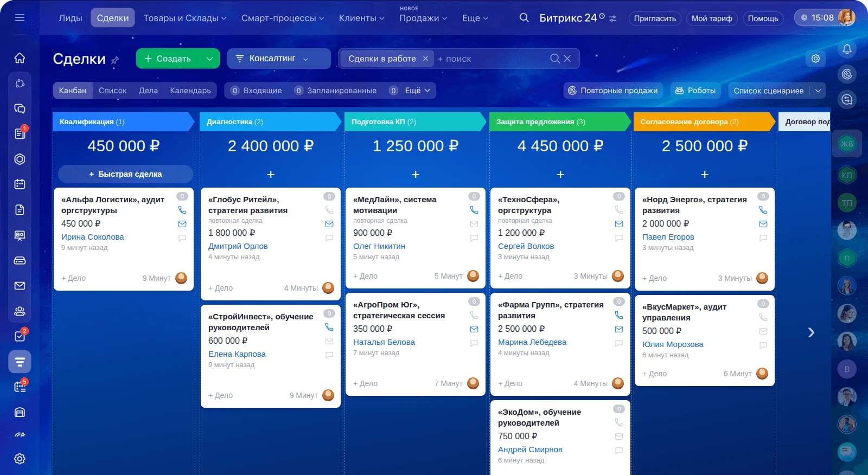Go to home icon in left sidebar

[x=20, y=58]
